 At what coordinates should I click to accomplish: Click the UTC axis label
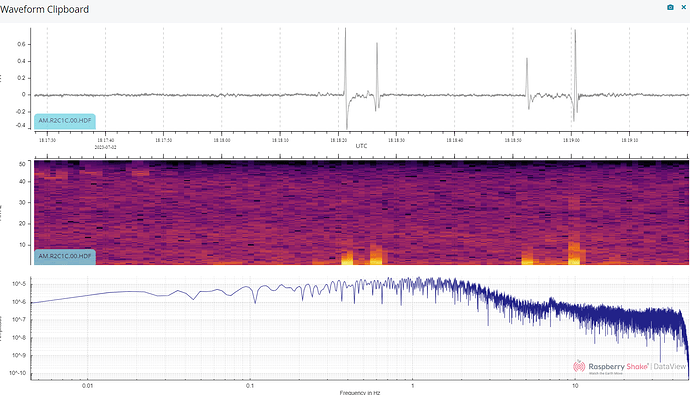pos(361,146)
